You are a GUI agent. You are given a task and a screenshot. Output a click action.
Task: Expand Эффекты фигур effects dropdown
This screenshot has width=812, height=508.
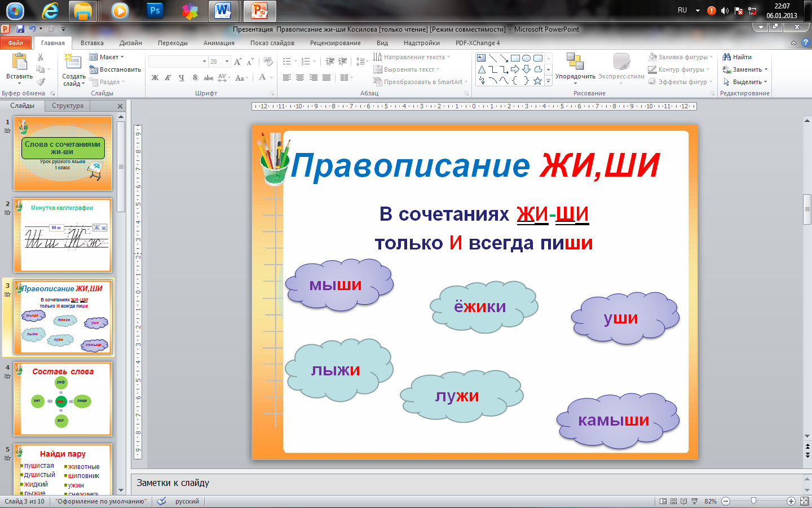[x=710, y=82]
